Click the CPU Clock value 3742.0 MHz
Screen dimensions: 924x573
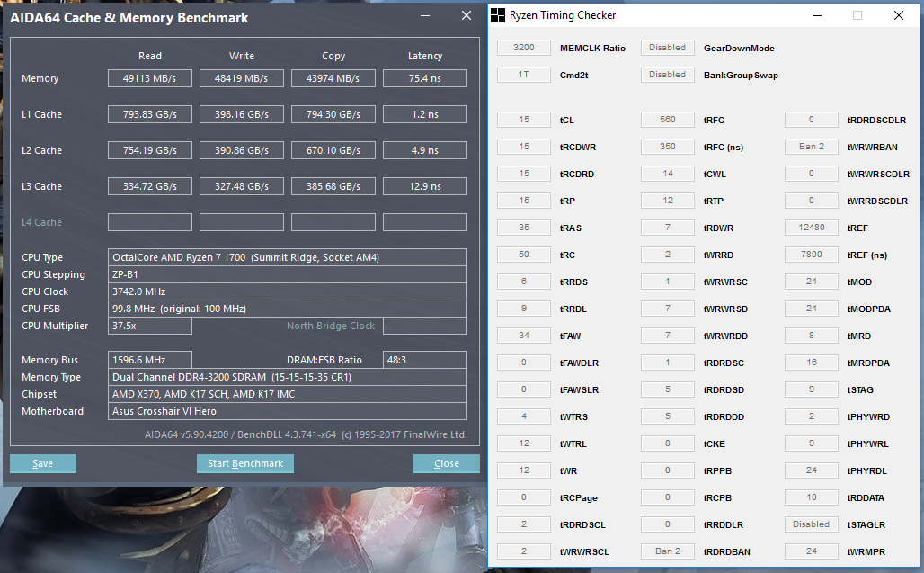click(x=288, y=291)
